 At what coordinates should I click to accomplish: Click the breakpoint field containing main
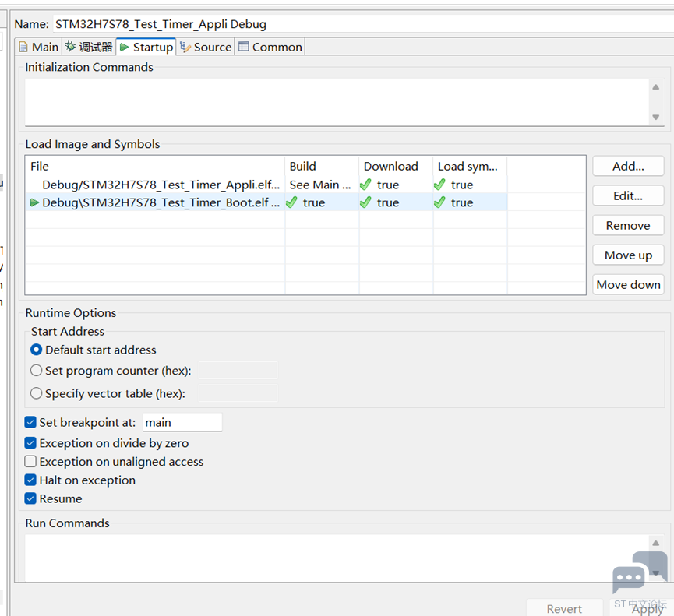(182, 422)
